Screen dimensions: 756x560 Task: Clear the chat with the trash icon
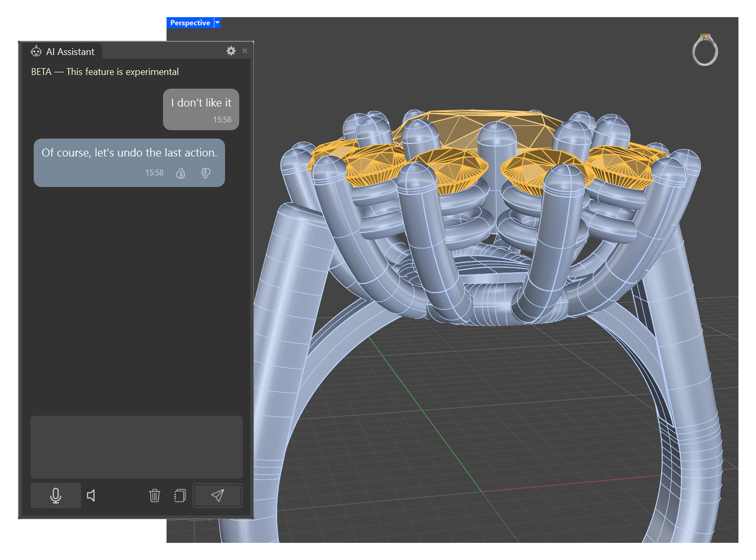155,496
